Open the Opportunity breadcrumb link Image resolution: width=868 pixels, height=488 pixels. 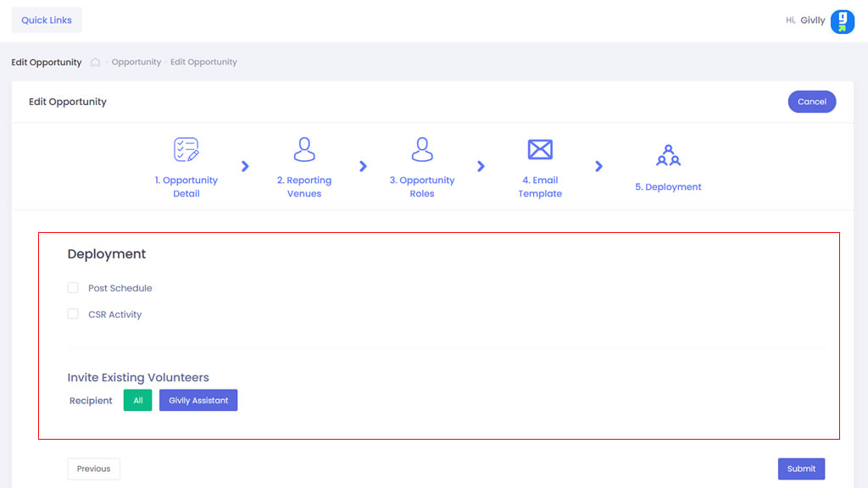coord(136,62)
